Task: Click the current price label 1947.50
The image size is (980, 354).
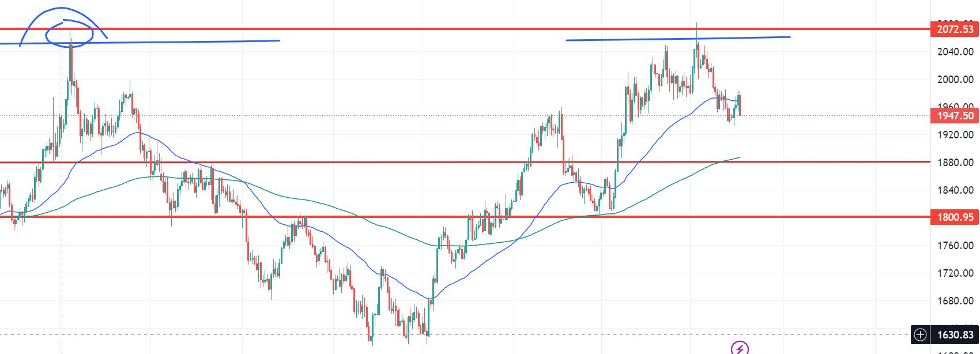Action: [x=955, y=116]
